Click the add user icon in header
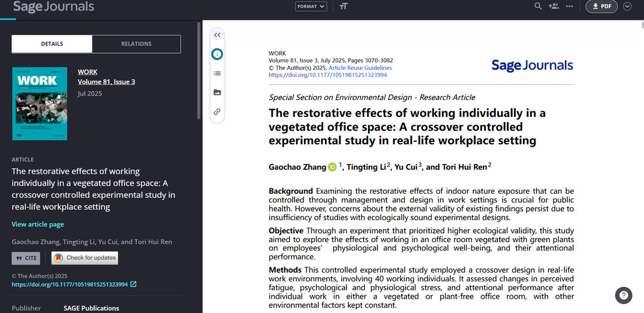The image size is (644, 313). pyautogui.click(x=553, y=7)
